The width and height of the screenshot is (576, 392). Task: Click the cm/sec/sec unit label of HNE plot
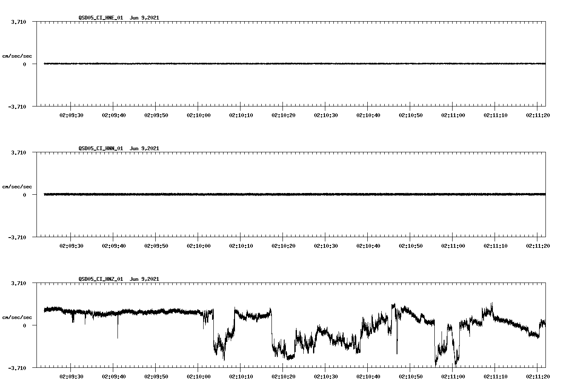tap(17, 56)
